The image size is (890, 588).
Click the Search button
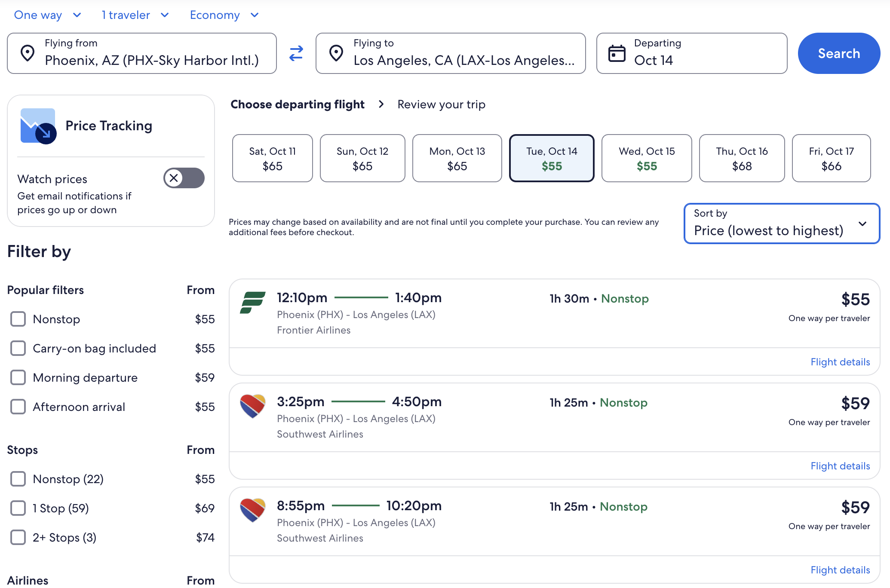[838, 53]
